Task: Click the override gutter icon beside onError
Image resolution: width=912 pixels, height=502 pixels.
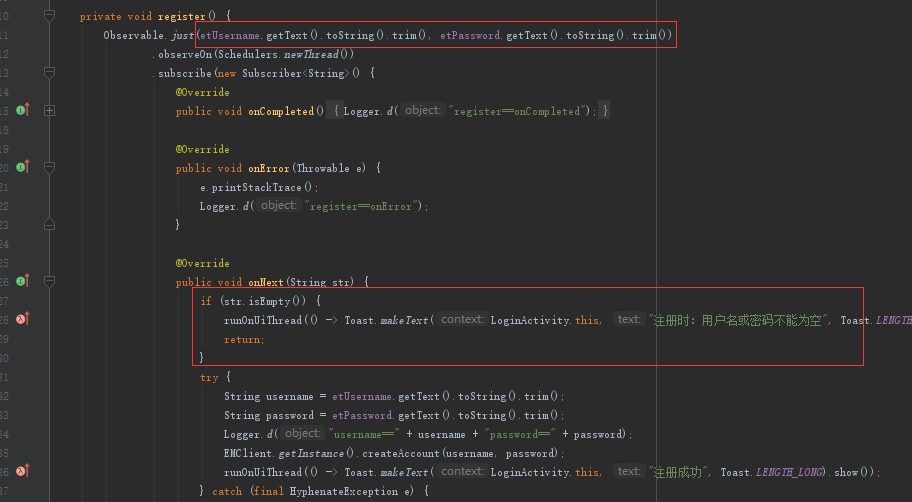Action: 23,167
